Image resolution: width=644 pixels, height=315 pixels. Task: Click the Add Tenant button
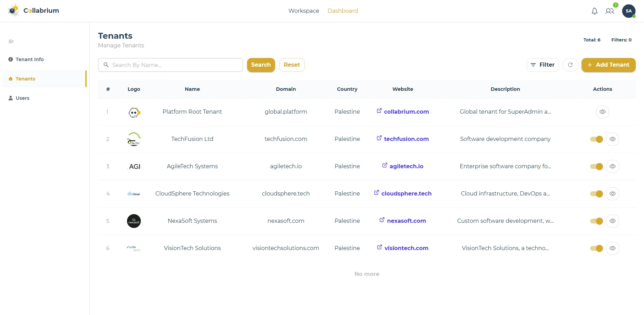[x=608, y=65]
